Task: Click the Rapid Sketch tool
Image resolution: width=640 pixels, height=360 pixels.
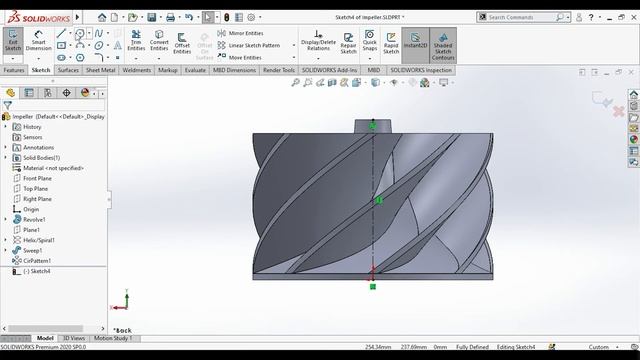Action: 391,43
